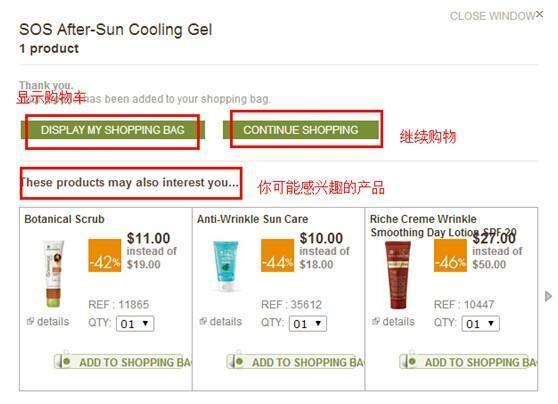Add Anti-Wrinkle Sun Care to shopping bag

click(295, 362)
